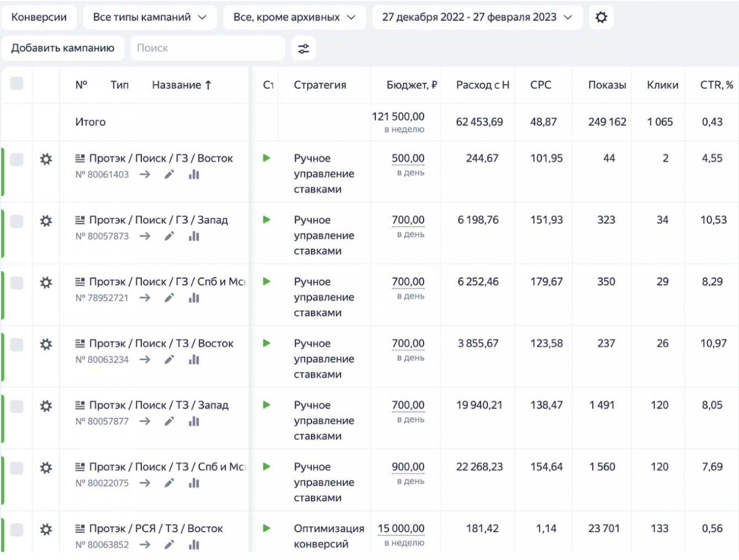Click edit pencil for campaign № 80063852

(169, 545)
